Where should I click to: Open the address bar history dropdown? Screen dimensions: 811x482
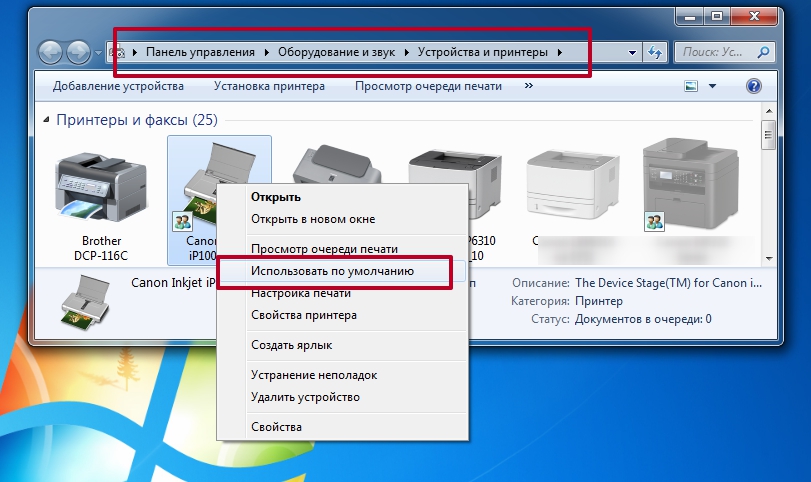(632, 52)
